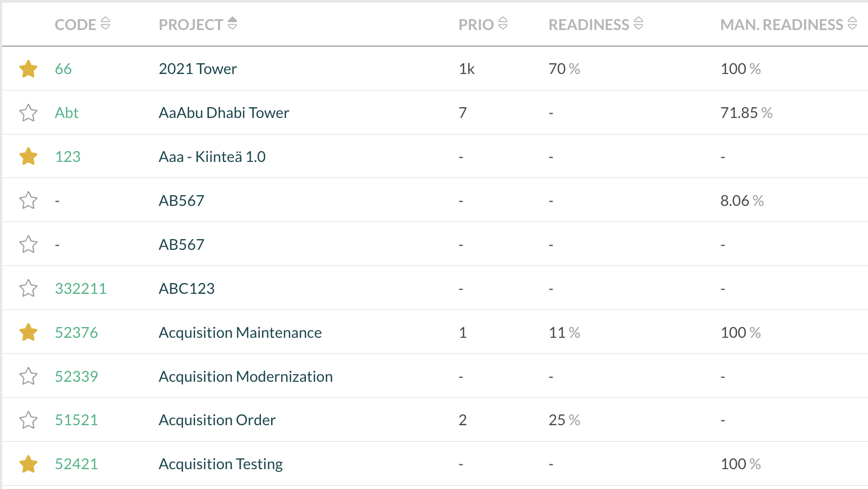Unfavorite the Acquisition Maintenance project
Screen dimensions: 868x489
pos(28,332)
